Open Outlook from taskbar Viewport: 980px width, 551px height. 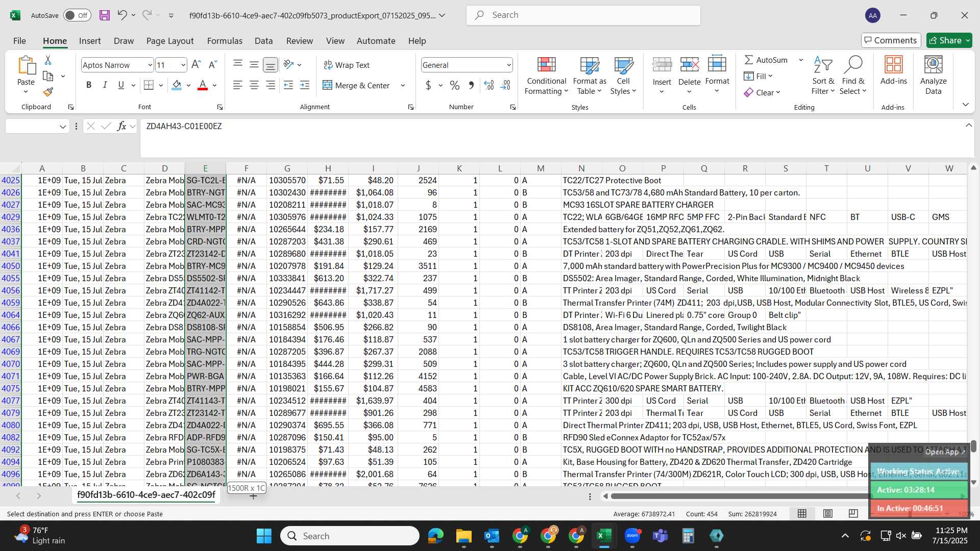pos(492,536)
